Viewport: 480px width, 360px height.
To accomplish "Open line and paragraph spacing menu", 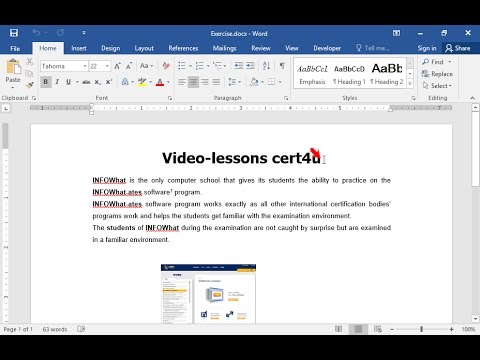I will click(x=235, y=82).
